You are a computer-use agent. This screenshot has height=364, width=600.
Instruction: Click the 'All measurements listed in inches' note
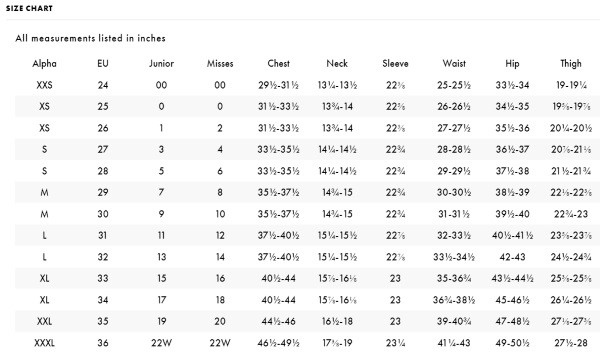point(90,38)
